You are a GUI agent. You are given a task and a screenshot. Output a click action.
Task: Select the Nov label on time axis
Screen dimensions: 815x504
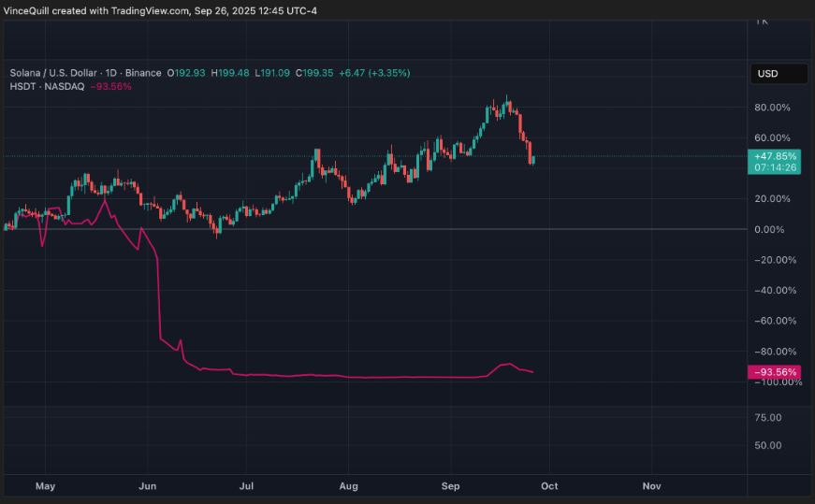[652, 486]
